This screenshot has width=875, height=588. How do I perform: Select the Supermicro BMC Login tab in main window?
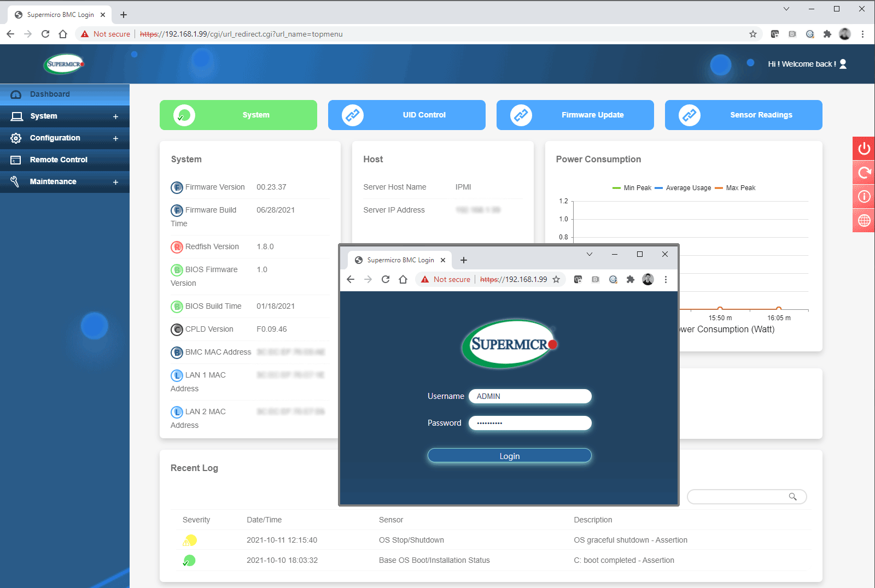pyautogui.click(x=60, y=15)
